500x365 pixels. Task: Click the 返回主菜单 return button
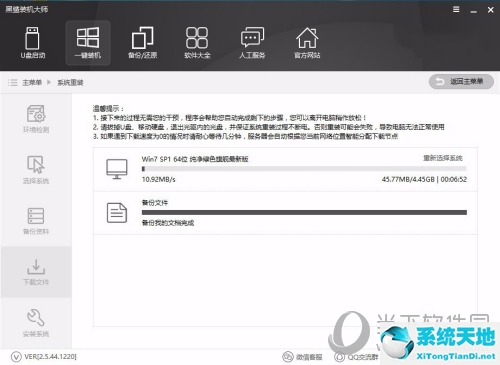point(461,82)
